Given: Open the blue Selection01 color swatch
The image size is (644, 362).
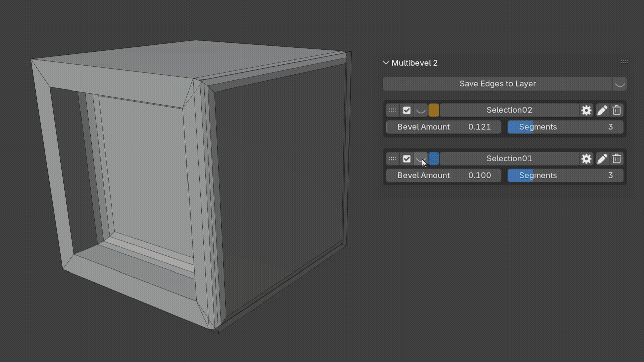Looking at the screenshot, I should click(434, 159).
